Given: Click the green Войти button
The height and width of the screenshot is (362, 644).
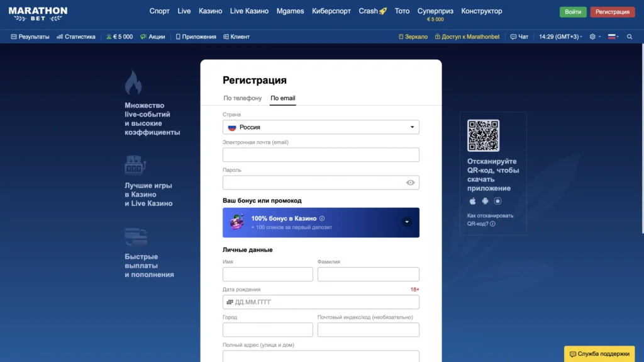Looking at the screenshot, I should coord(572,12).
